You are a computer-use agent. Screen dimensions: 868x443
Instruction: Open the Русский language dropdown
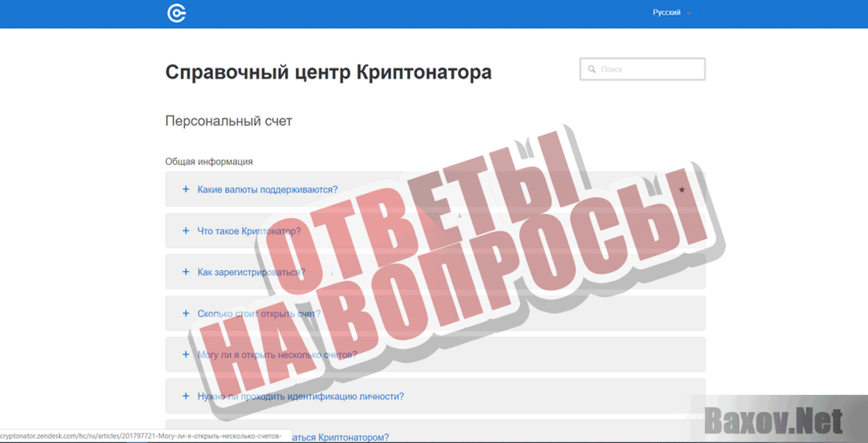pyautogui.click(x=672, y=13)
